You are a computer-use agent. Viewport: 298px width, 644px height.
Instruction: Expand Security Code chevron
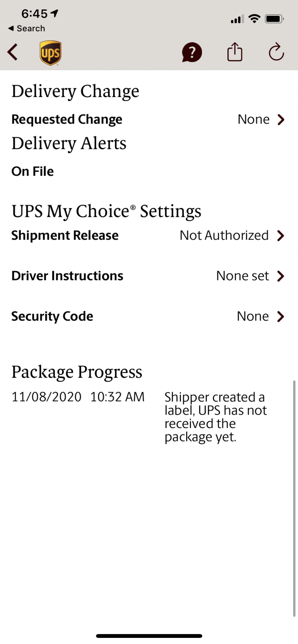tap(281, 317)
